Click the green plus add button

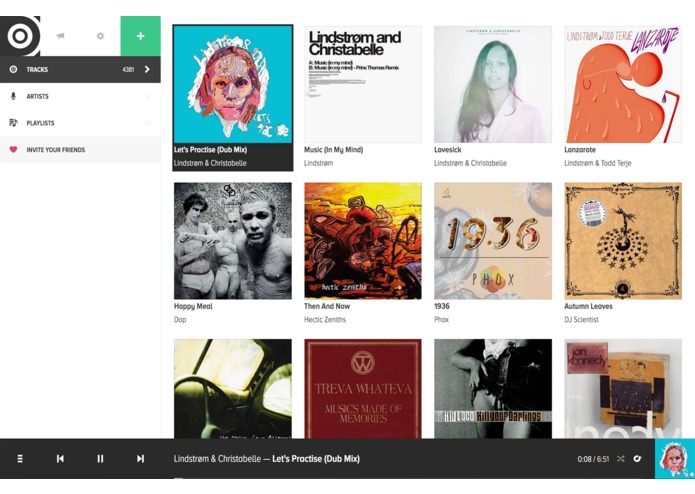141,36
